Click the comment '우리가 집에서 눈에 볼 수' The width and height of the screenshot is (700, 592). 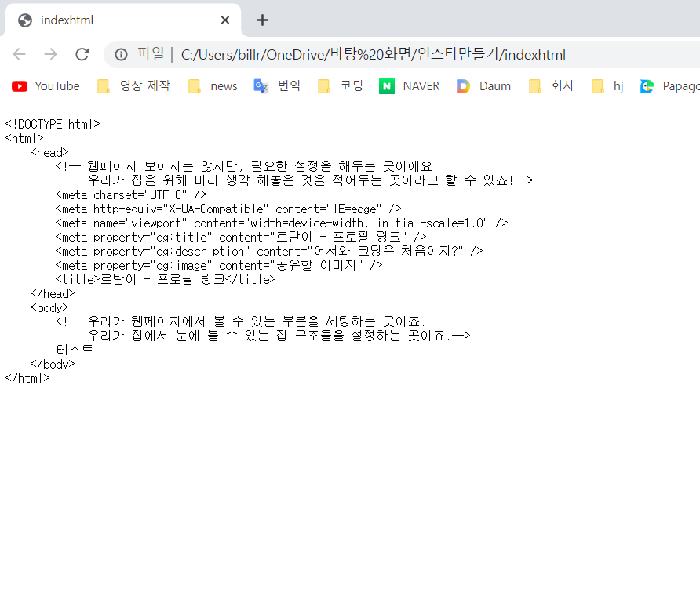[x=279, y=336]
